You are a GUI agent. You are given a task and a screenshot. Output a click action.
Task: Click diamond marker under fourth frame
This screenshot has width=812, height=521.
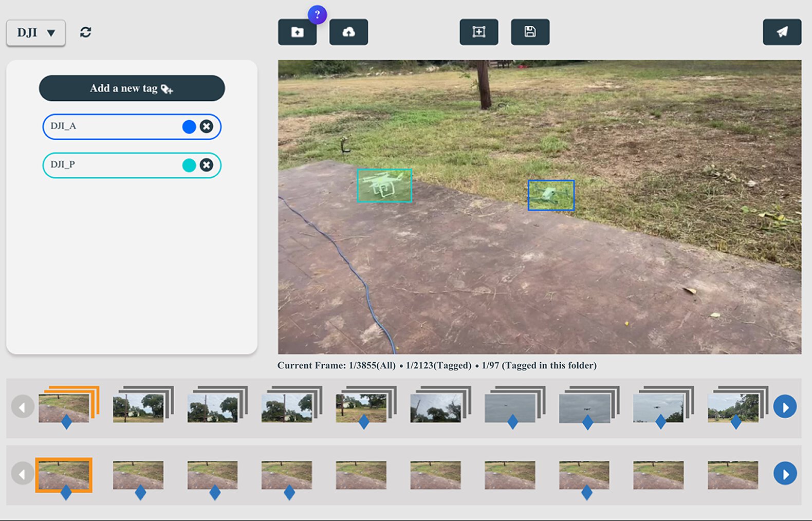pos(289,493)
